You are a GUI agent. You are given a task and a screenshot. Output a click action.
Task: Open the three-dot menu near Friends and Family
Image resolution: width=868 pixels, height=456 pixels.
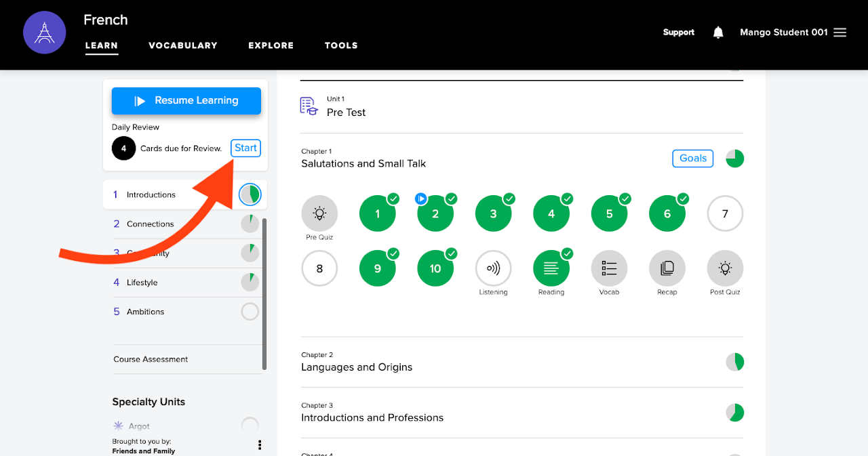tap(260, 445)
